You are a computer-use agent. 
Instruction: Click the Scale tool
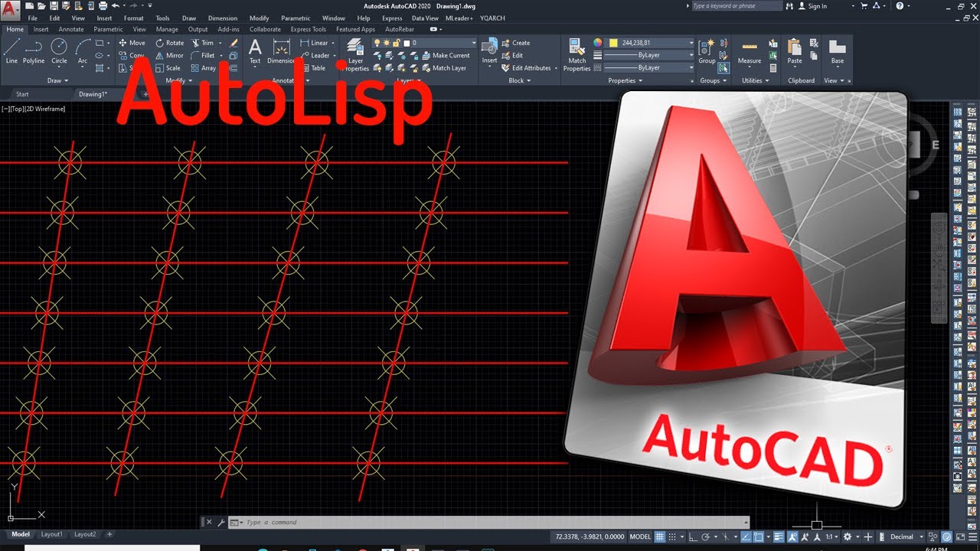click(168, 67)
